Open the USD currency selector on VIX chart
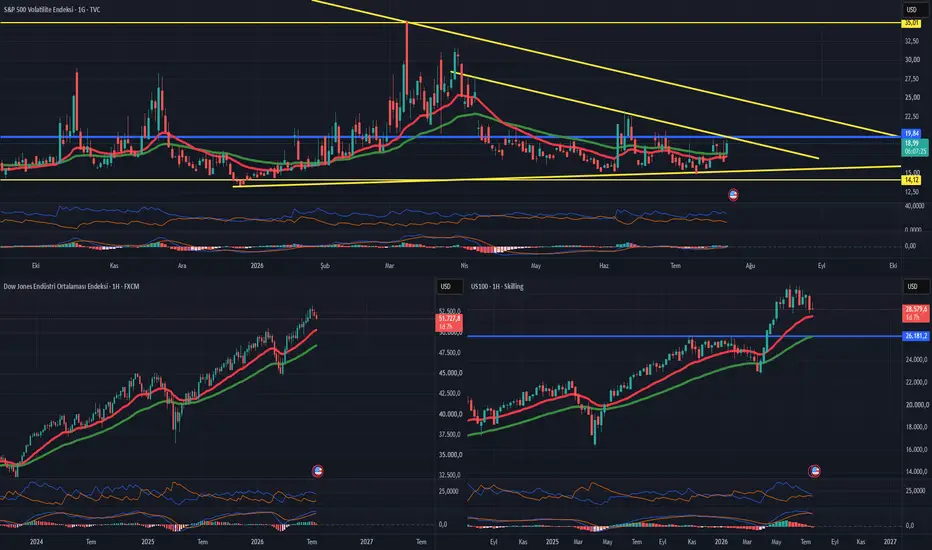The width and height of the screenshot is (932, 550). (912, 10)
